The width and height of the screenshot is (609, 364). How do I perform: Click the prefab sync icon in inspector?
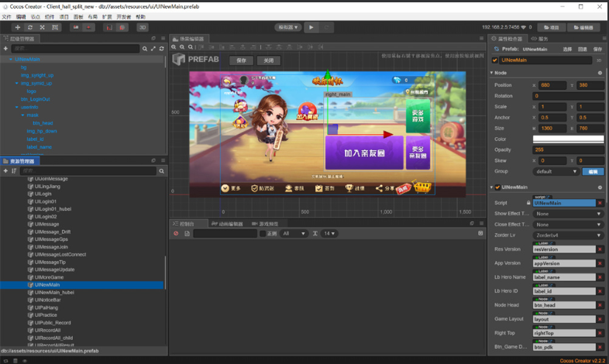click(497, 50)
